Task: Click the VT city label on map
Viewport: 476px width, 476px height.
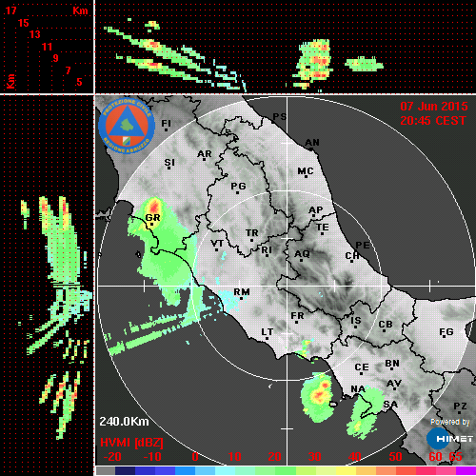Action: pos(217,244)
